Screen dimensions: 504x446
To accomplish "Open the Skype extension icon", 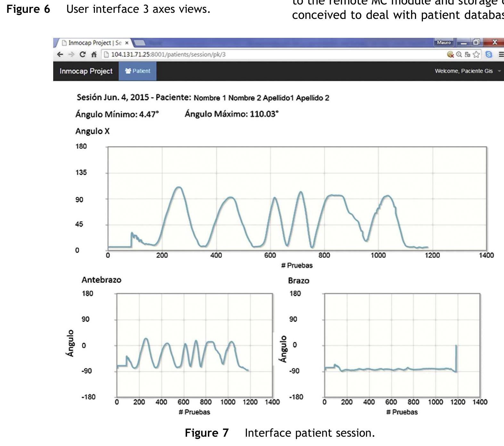I will click(489, 55).
